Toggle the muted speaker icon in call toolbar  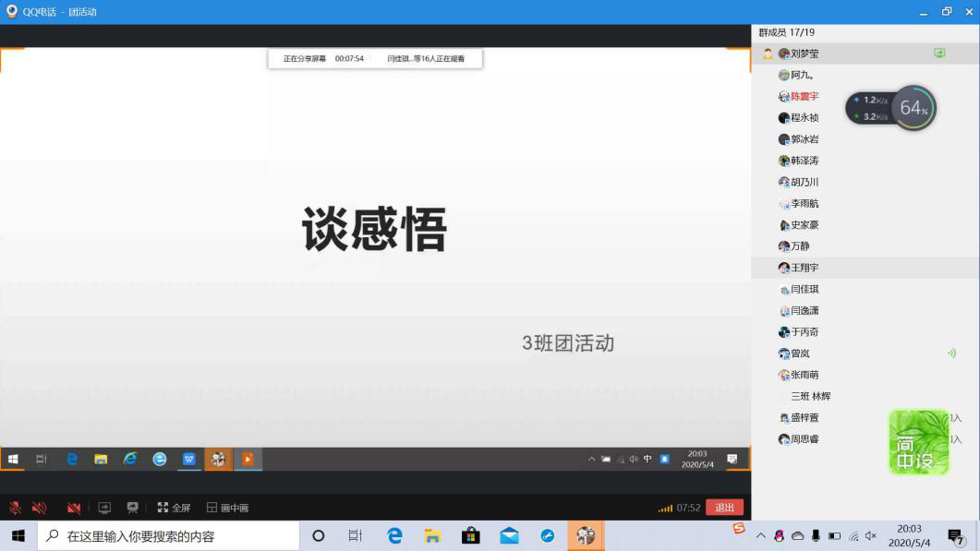pos(40,508)
